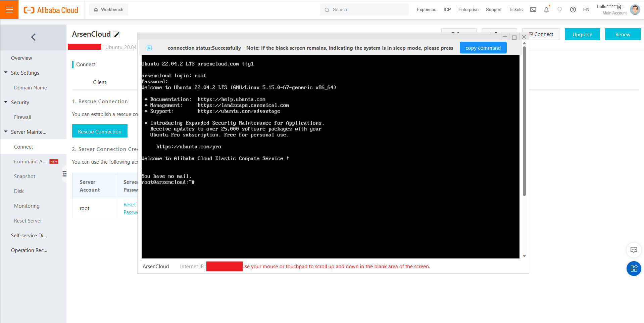Click the NEW badge next to Command Assistant
This screenshot has width=644, height=323.
point(54,162)
